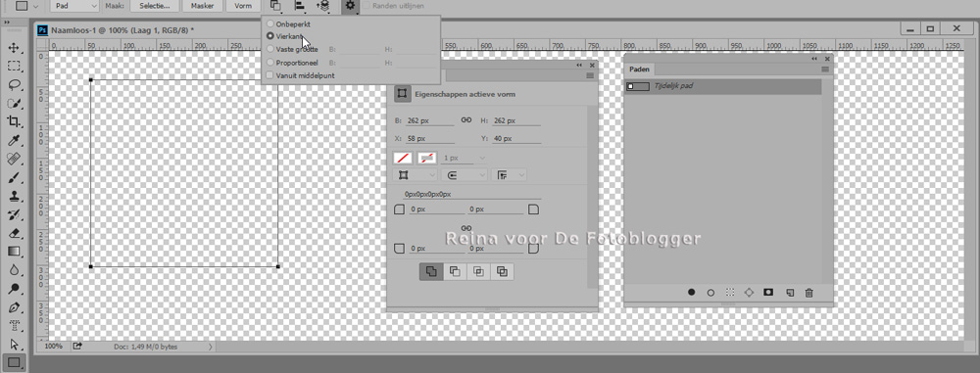The height and width of the screenshot is (373, 980).
Task: Toggle width-height link in Properties
Action: (465, 120)
